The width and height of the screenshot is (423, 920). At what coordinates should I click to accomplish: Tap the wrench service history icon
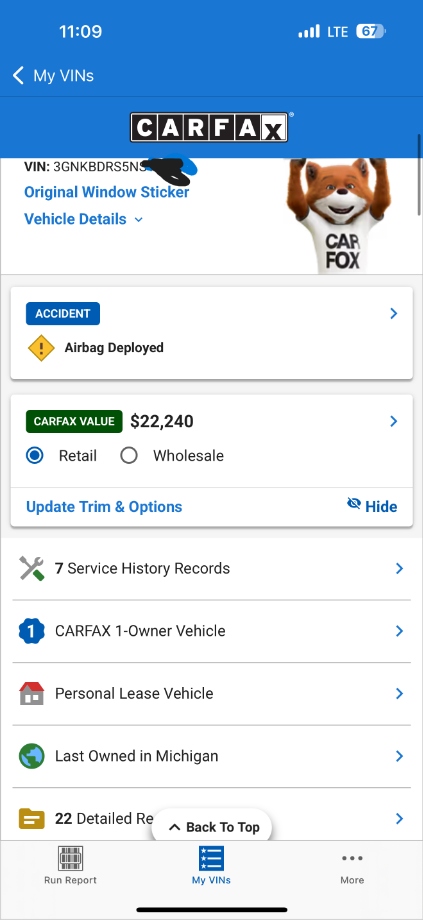32,569
